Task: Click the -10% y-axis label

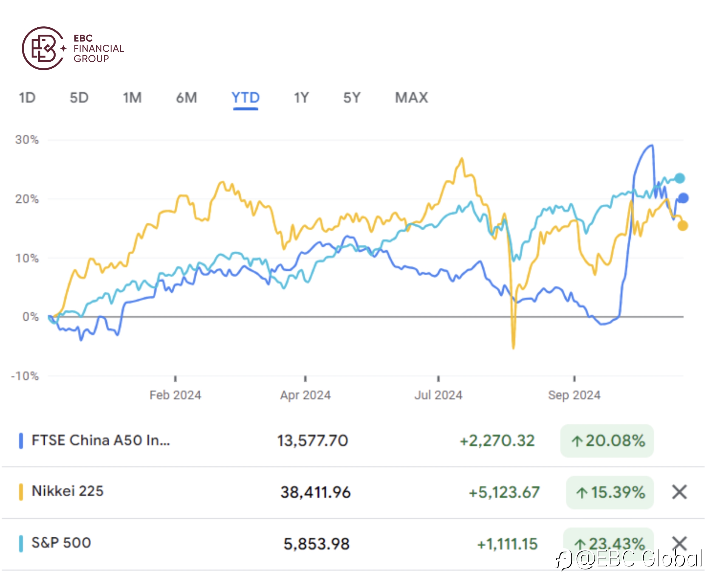Action: tap(25, 376)
